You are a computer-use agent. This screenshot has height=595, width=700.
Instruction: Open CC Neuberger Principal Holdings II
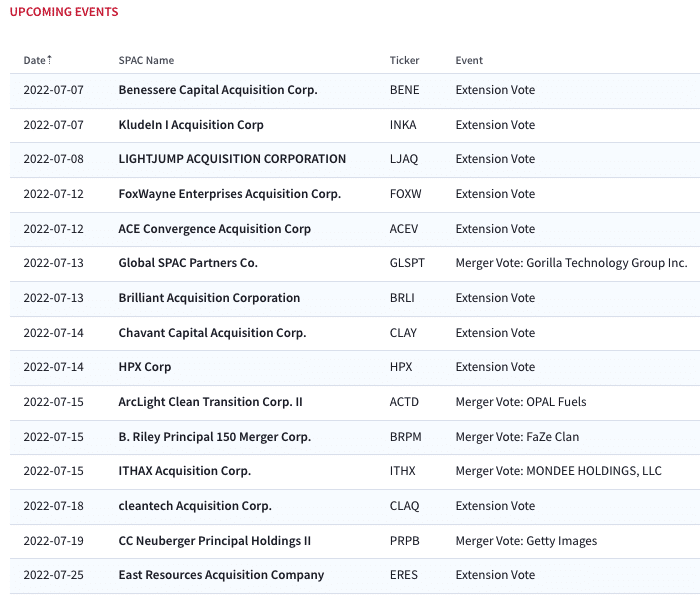point(214,541)
